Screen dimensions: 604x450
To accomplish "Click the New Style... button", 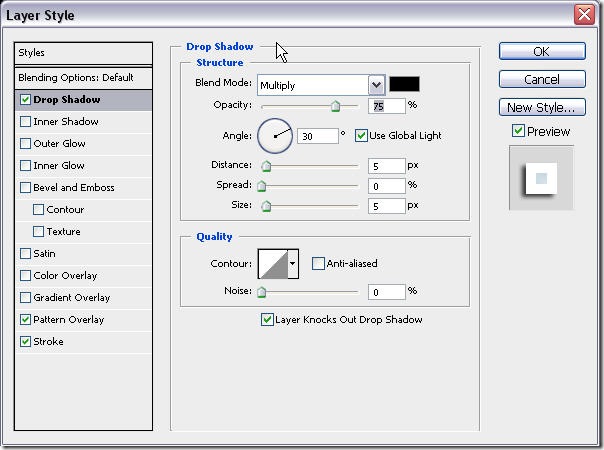I will point(541,107).
